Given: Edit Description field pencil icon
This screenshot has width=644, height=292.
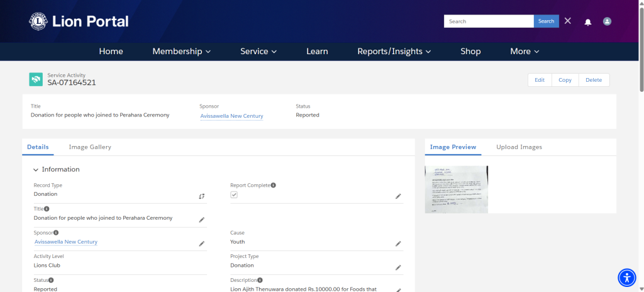Looking at the screenshot, I should [398, 290].
